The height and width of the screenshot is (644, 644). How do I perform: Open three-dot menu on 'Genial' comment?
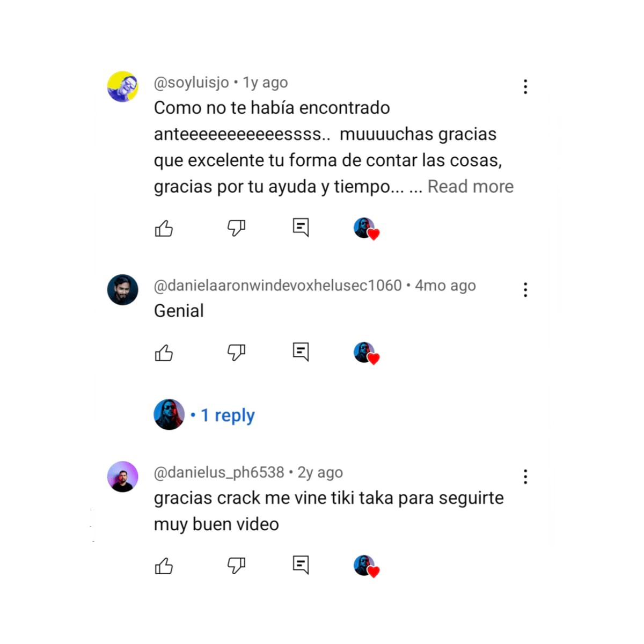[525, 290]
